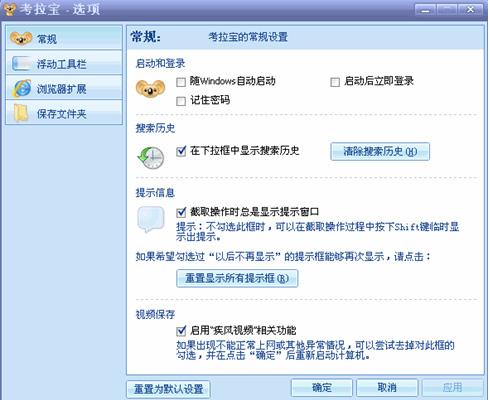490x400 pixels.
Task: Switch to the 浮动工具栏 settings page
Action: (x=64, y=63)
